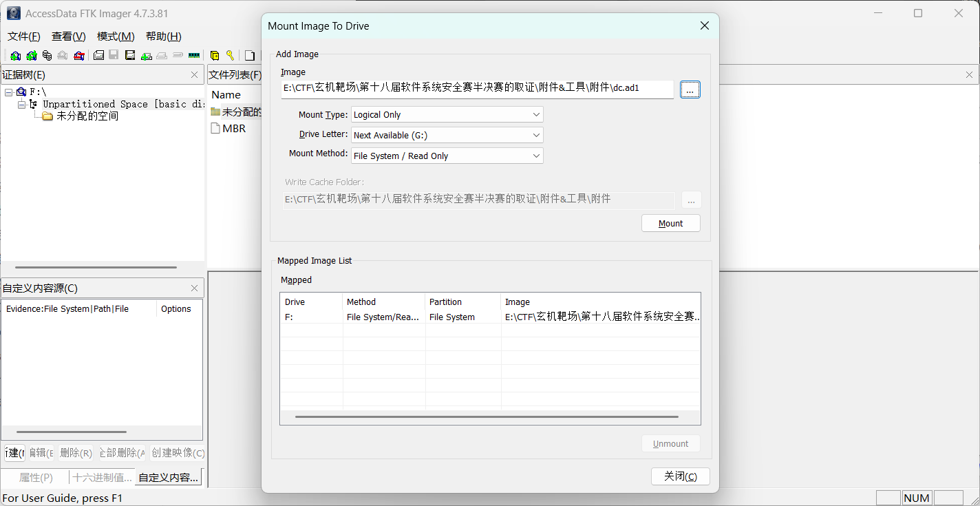The width and height of the screenshot is (980, 506).
Task: Click the Create Disk Image icon
Action: 98,56
